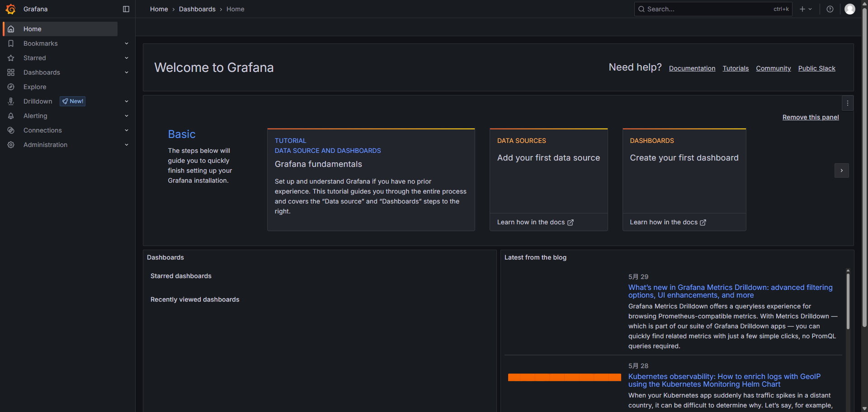Click the Alerting bell icon
Screen dimensions: 868x412
[x=11, y=116]
